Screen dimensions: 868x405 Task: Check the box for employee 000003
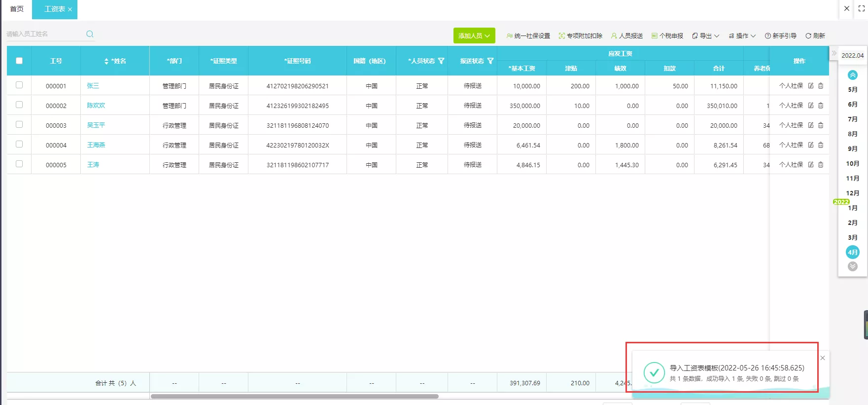click(x=19, y=124)
